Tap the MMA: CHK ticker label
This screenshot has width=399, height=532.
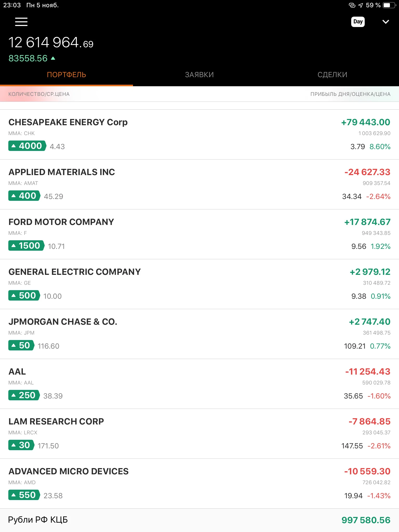(22, 133)
